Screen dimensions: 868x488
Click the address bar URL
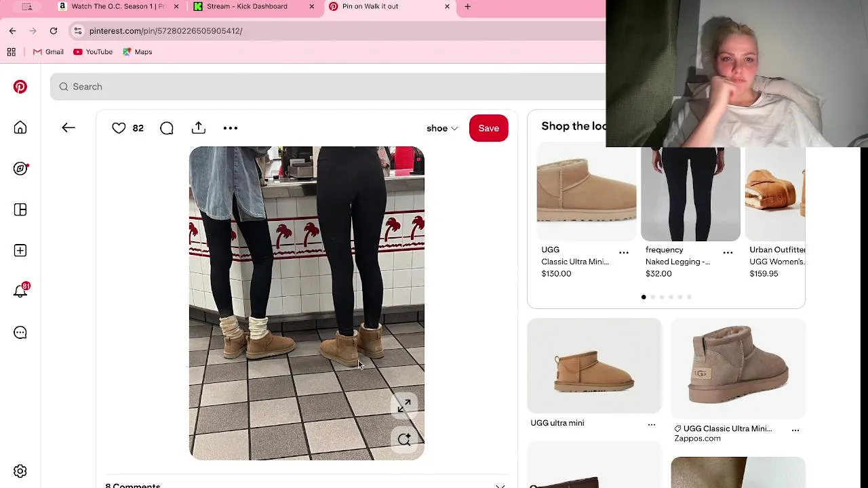[165, 30]
